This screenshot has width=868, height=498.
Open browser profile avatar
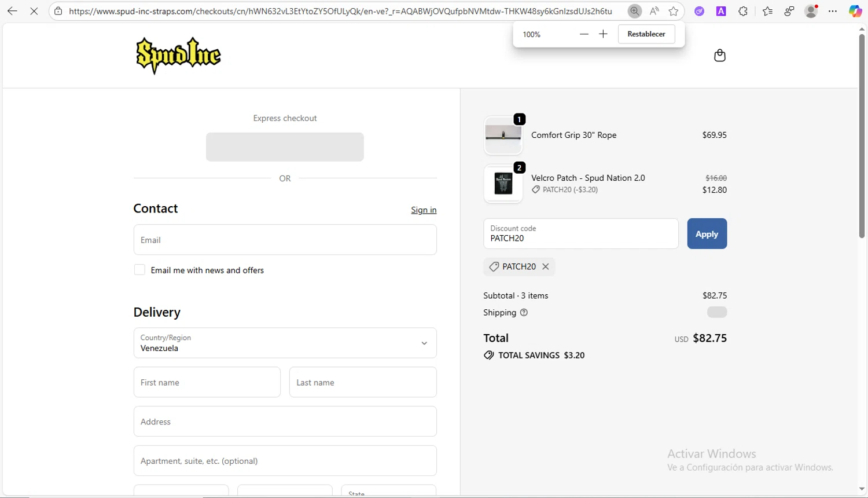tap(811, 11)
